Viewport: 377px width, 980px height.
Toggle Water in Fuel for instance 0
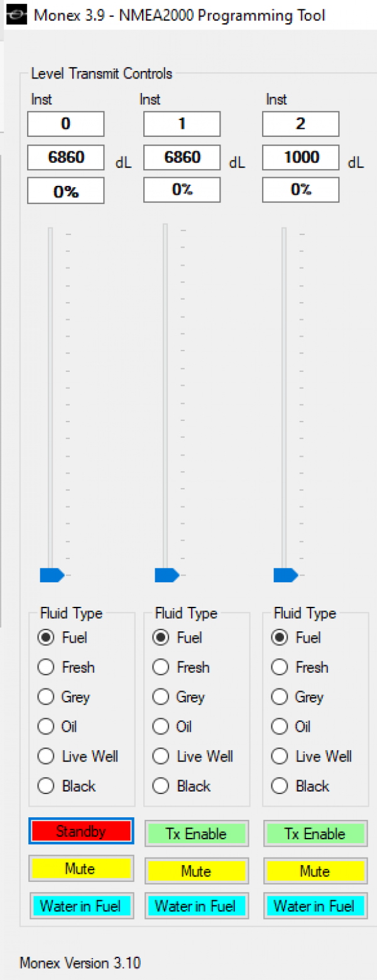tap(80, 906)
